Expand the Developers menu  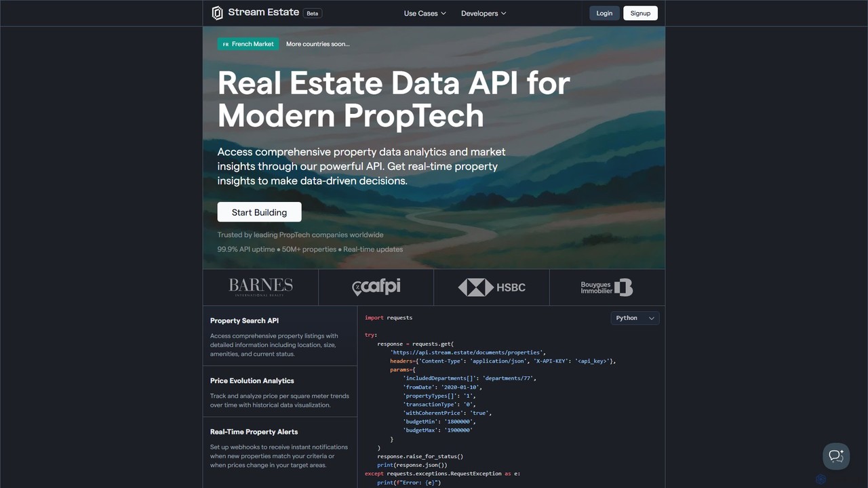(484, 14)
